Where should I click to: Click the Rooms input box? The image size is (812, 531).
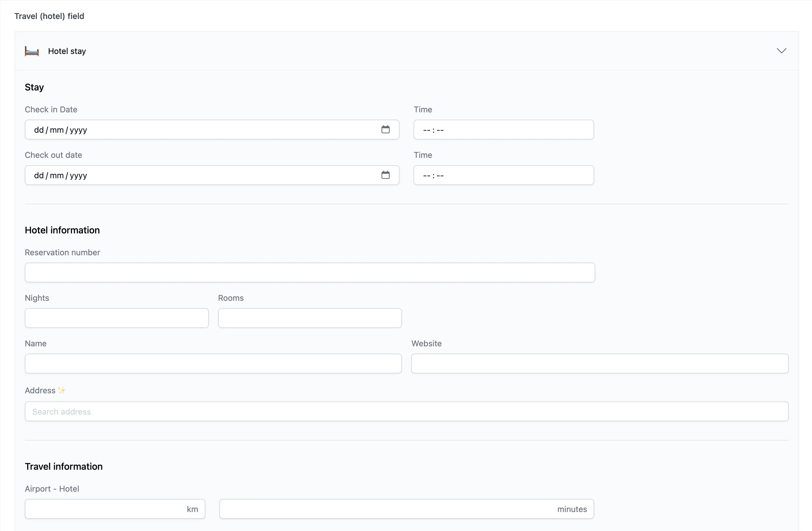coord(309,318)
